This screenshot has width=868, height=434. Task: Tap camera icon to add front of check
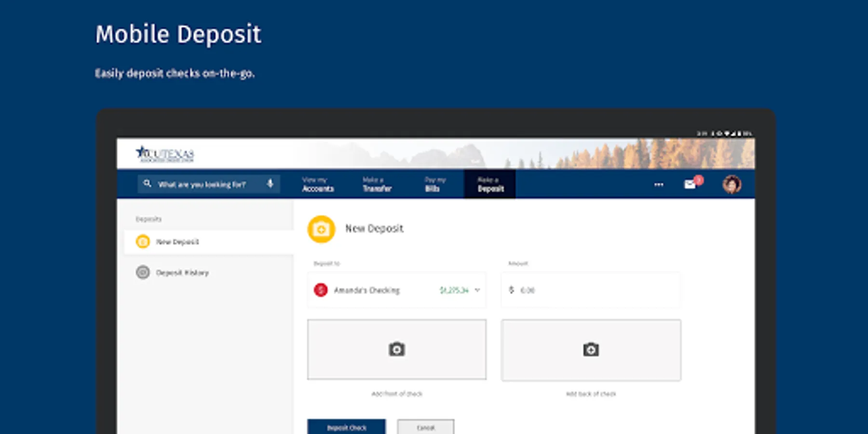[x=397, y=349]
